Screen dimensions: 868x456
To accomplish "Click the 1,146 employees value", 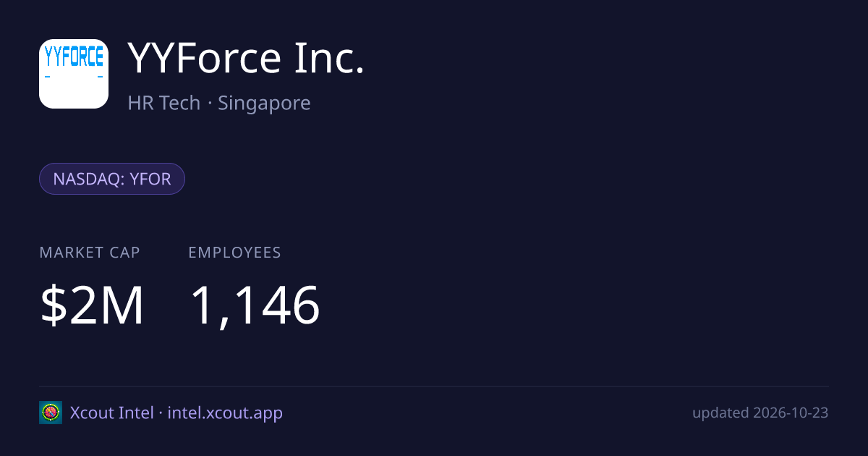I will 255,305.
